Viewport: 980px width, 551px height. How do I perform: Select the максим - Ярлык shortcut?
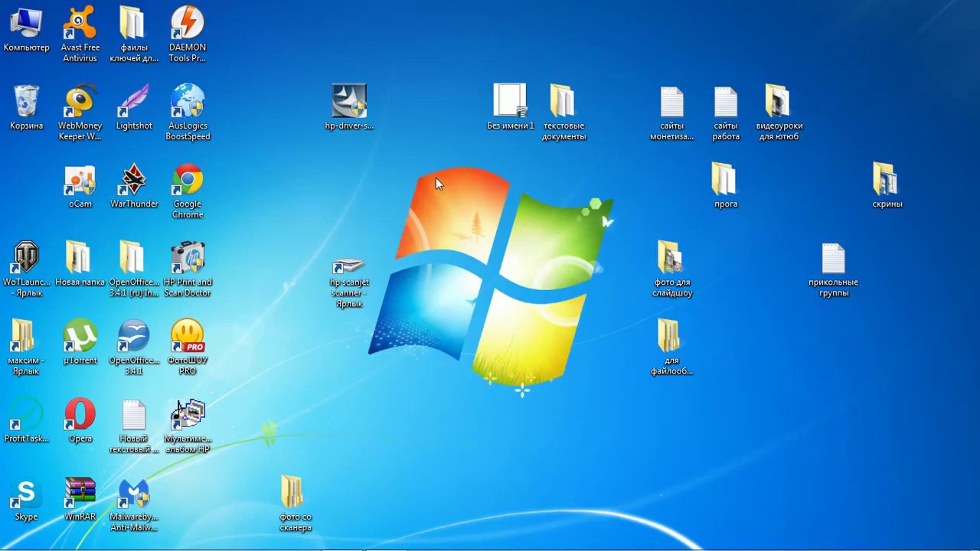coord(26,348)
